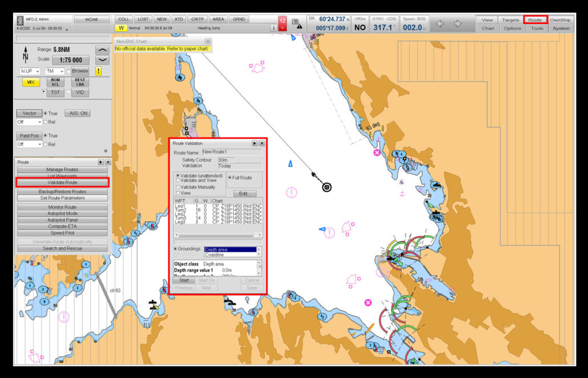
Task: Select the Full Route radio button
Action: click(230, 178)
